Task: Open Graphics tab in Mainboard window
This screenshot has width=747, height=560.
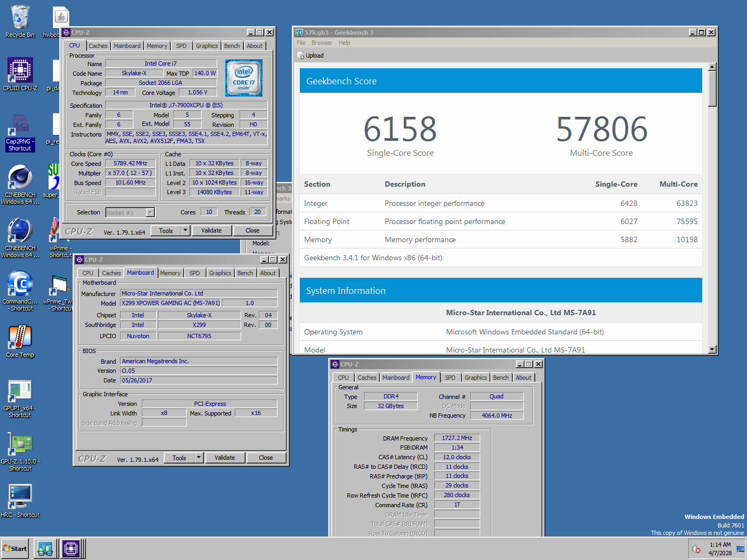Action: (x=220, y=273)
